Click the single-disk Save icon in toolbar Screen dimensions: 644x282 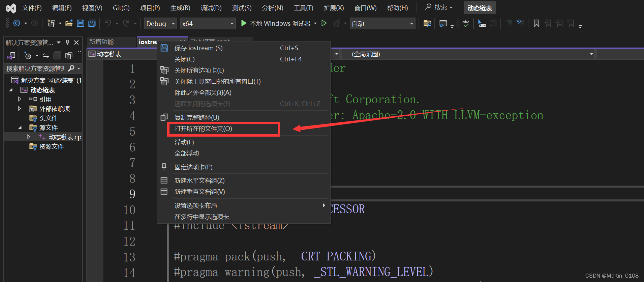pos(81,23)
